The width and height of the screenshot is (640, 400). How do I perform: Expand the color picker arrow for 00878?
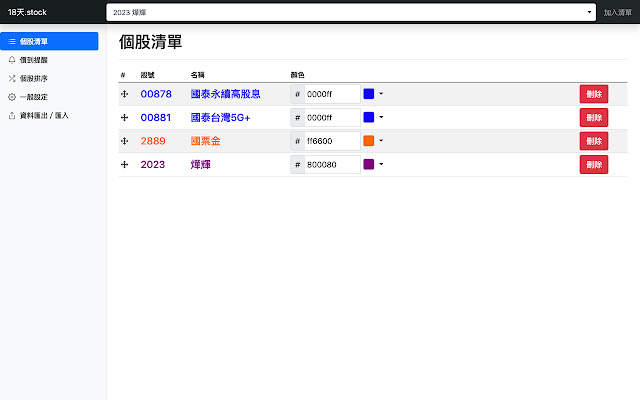pyautogui.click(x=381, y=94)
